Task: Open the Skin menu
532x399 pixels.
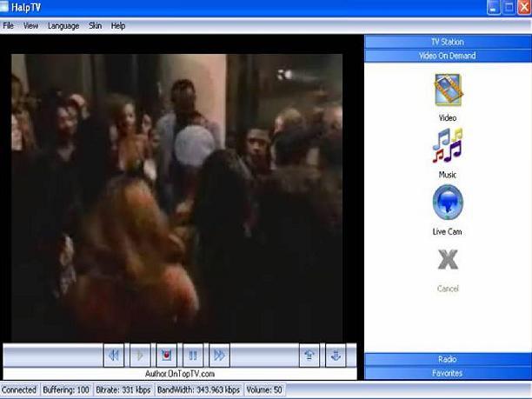Action: click(x=95, y=26)
